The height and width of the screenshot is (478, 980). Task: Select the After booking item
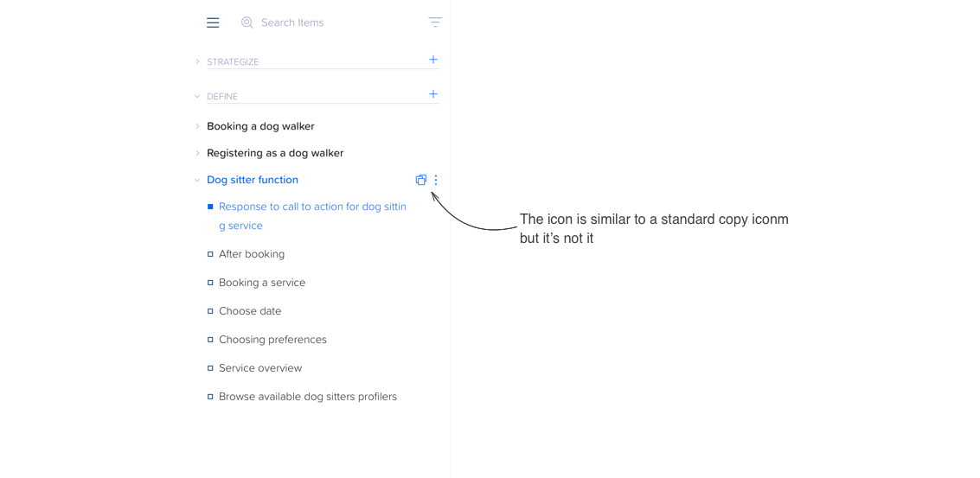click(x=252, y=254)
